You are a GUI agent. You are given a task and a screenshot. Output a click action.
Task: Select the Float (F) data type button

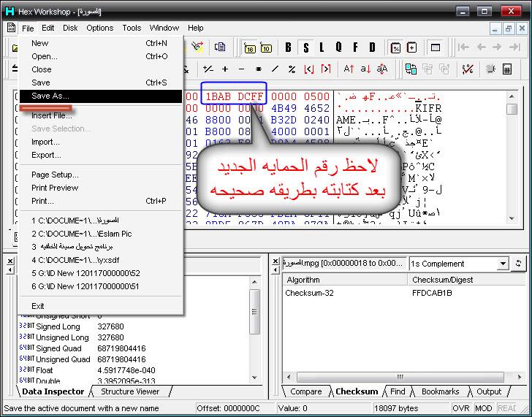[x=355, y=47]
